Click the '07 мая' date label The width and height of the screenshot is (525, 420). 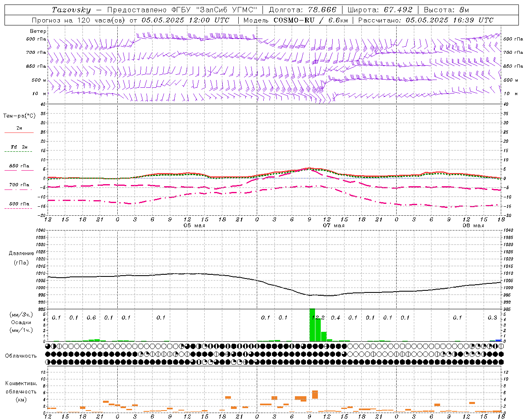point(334,226)
